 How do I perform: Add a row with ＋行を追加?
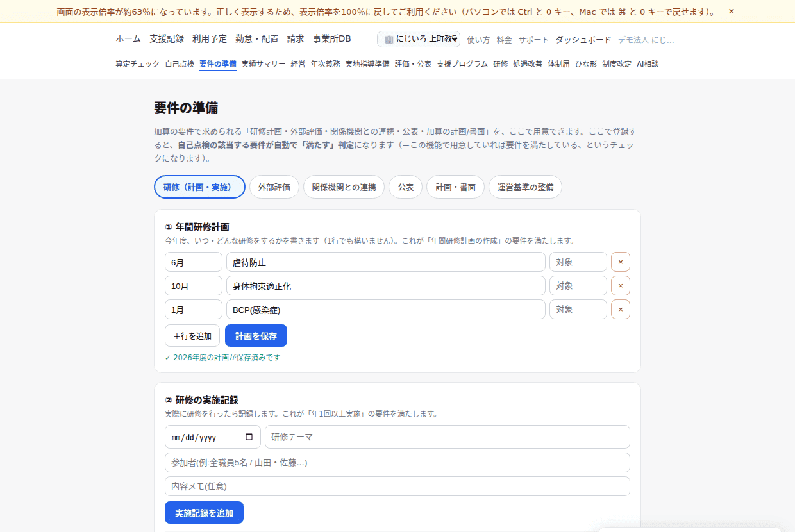coord(192,336)
